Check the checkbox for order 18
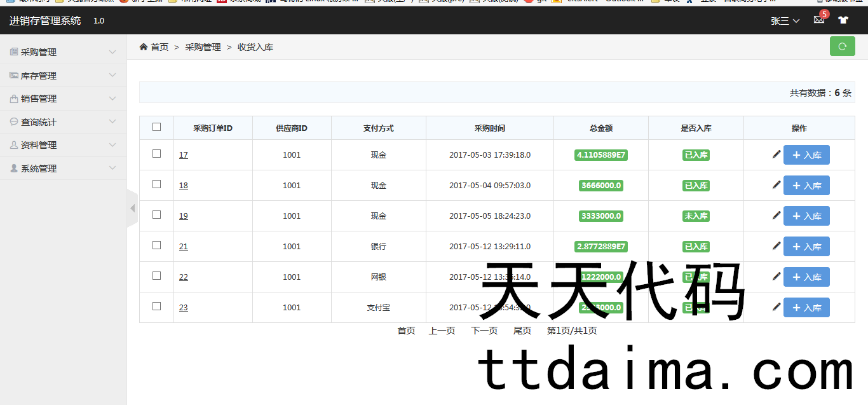Screen dimensions: 868x405 (157, 184)
